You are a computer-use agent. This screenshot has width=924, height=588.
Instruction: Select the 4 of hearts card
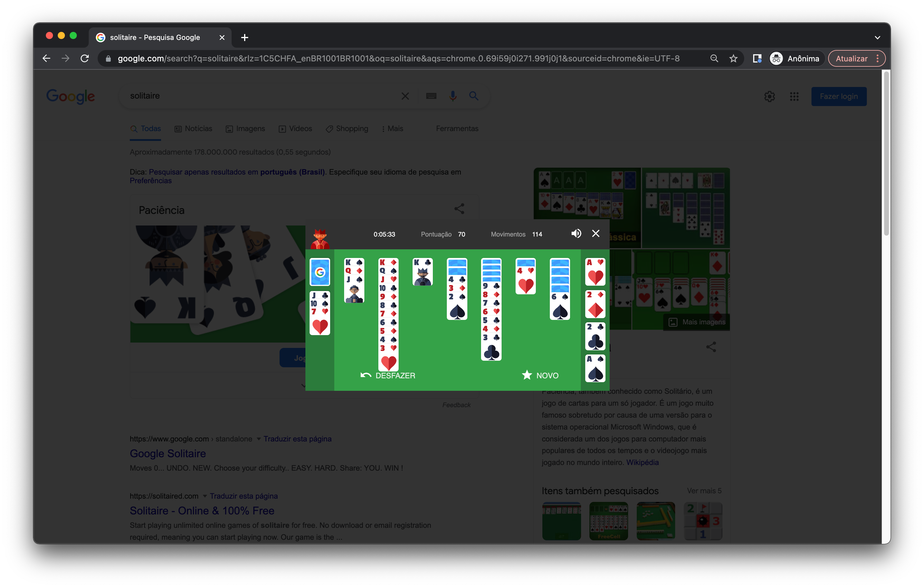coord(525,280)
